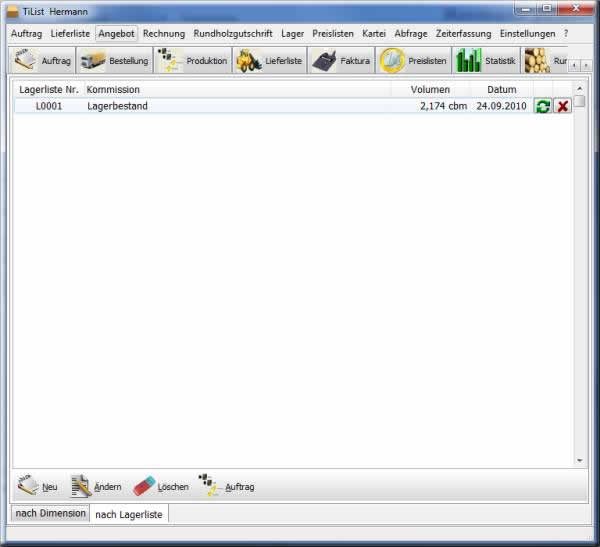
Task: Close the TiList window
Action: 576,8
